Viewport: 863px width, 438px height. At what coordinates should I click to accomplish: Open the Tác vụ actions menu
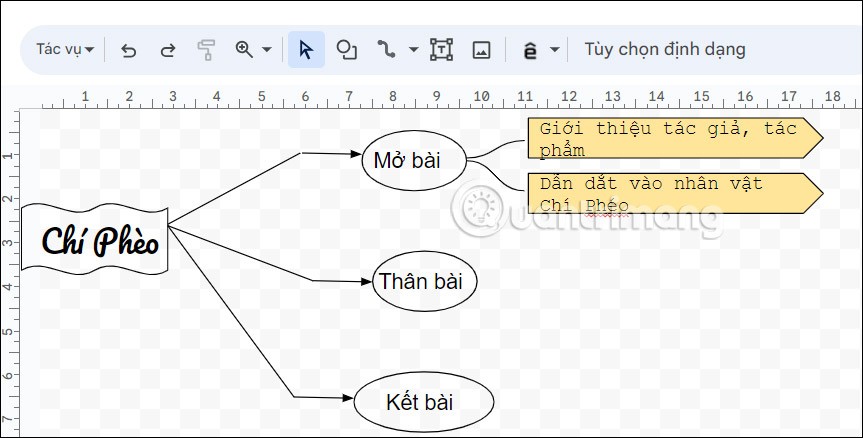[x=65, y=49]
